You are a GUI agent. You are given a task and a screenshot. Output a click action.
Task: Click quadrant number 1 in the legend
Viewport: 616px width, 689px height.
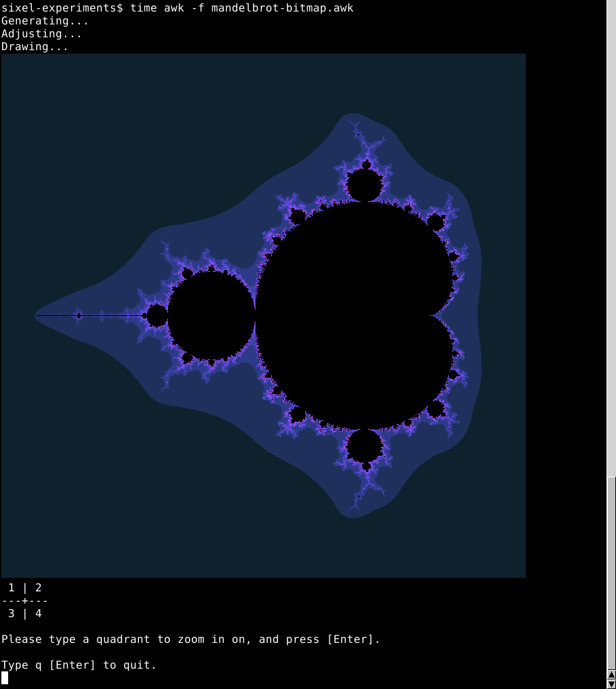point(12,587)
